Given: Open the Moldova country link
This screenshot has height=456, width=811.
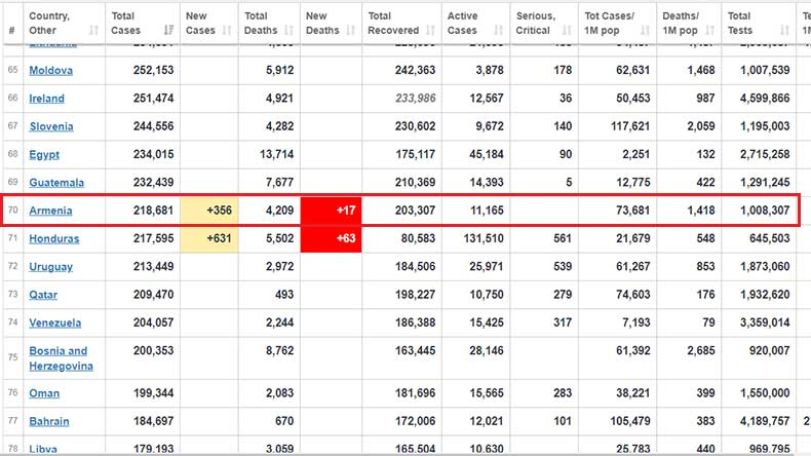Looking at the screenshot, I should pos(51,70).
